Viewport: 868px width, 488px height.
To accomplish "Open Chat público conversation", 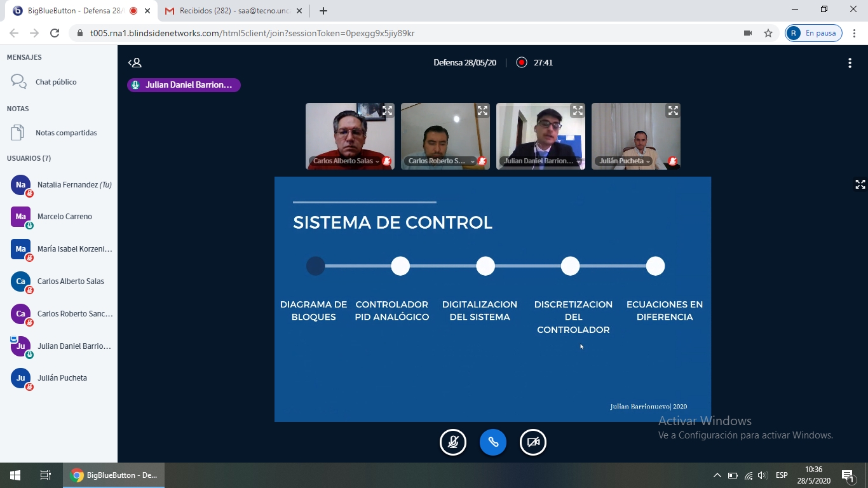I will point(56,82).
